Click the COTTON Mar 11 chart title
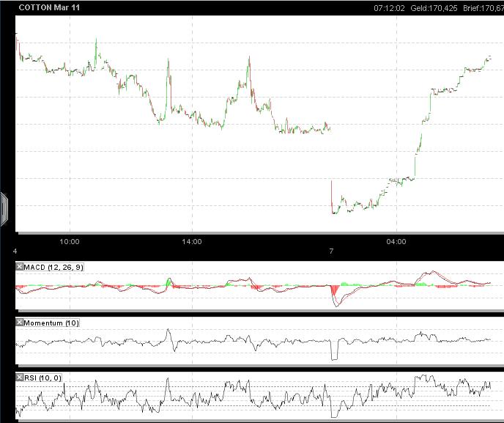The width and height of the screenshot is (504, 423). pos(49,7)
